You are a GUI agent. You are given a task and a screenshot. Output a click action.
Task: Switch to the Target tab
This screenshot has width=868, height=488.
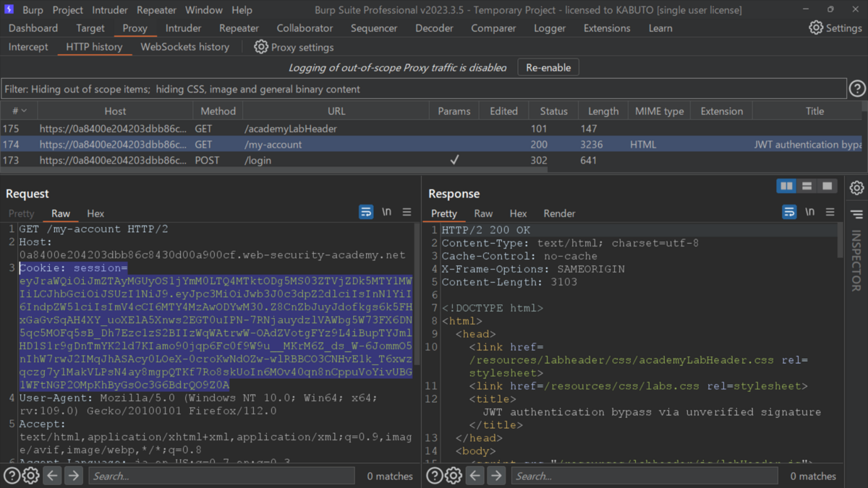point(90,28)
